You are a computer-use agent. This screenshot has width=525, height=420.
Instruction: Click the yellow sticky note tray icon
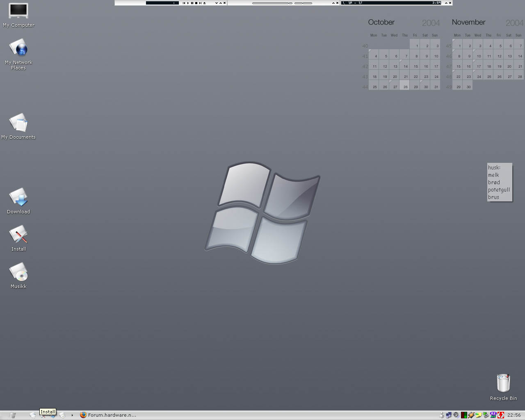(x=479, y=415)
